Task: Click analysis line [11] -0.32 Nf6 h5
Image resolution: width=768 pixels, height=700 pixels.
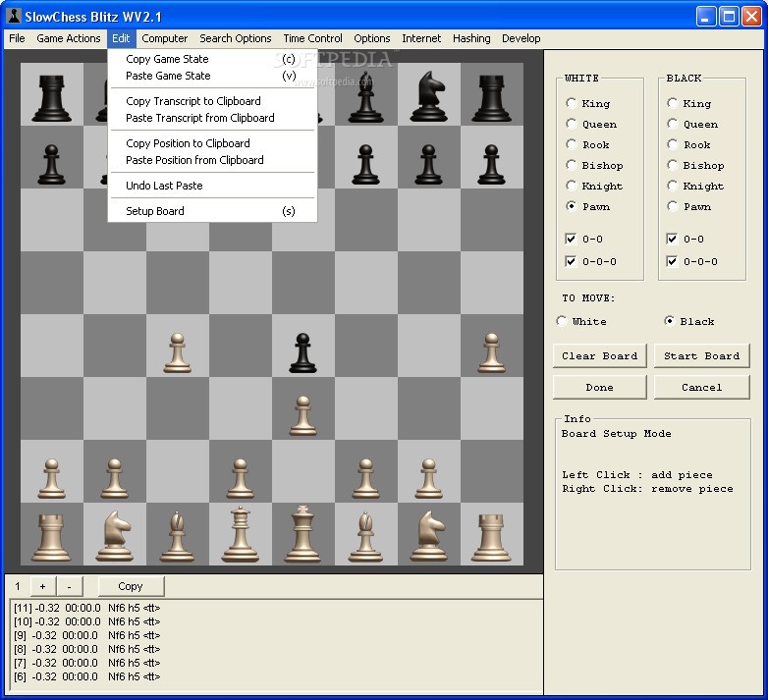Action: click(x=87, y=608)
